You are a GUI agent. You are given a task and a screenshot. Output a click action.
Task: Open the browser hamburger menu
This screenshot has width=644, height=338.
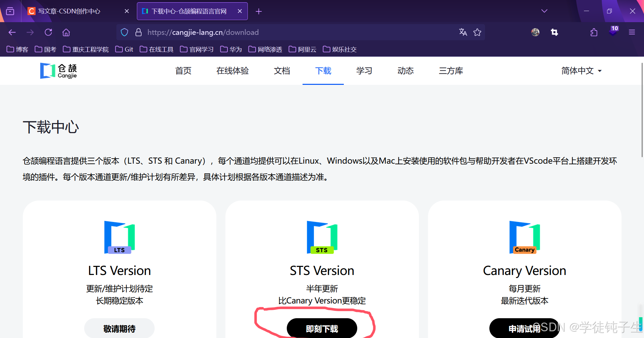coord(632,32)
